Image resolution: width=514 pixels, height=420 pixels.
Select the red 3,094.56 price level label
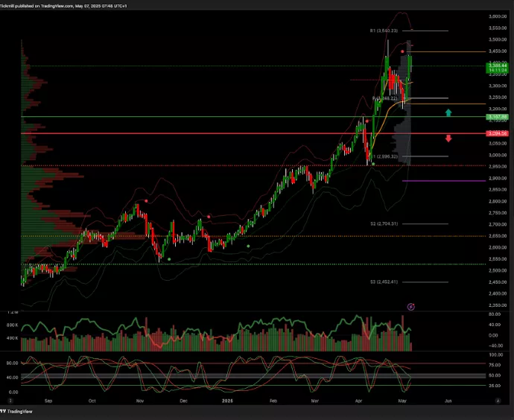(497, 133)
